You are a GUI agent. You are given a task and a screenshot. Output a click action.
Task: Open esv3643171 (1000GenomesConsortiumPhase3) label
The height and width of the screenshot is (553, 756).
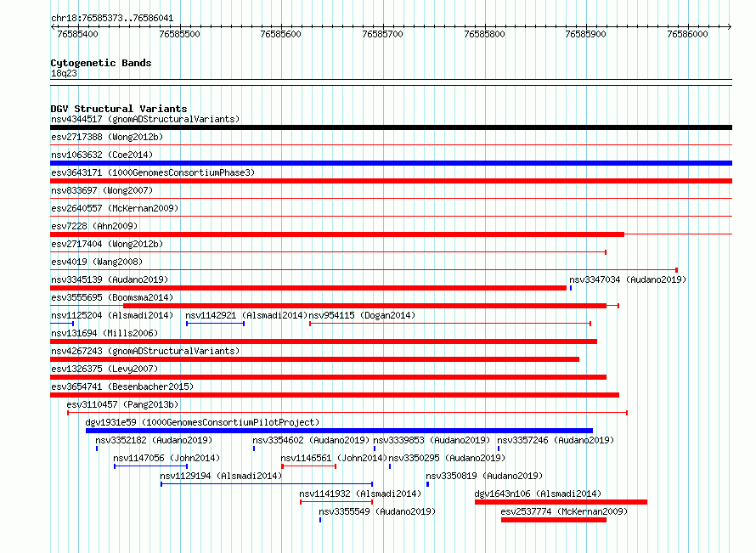[153, 172]
